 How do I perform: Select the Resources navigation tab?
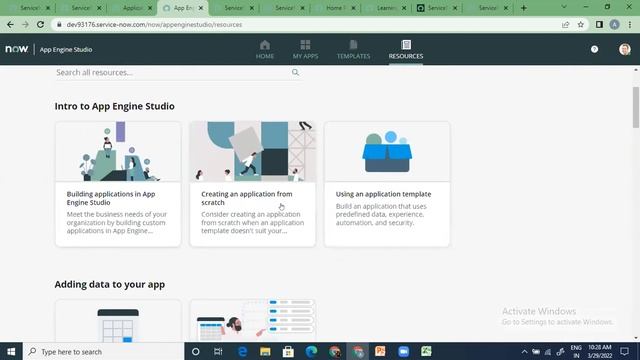tap(406, 50)
